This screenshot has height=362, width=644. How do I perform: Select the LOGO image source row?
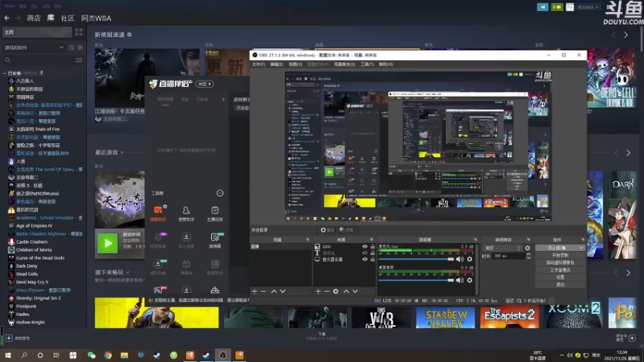point(345,247)
